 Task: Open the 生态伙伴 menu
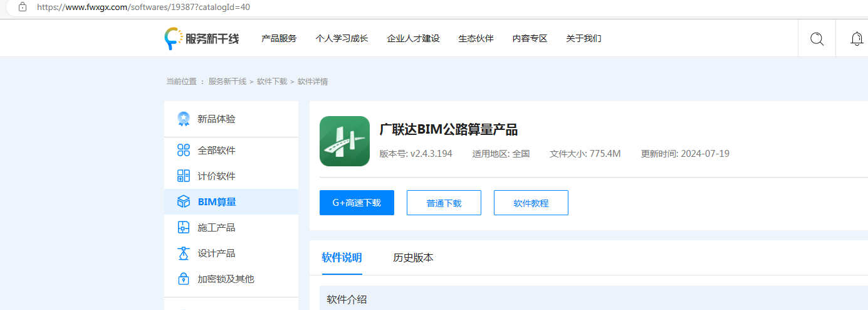click(x=476, y=38)
